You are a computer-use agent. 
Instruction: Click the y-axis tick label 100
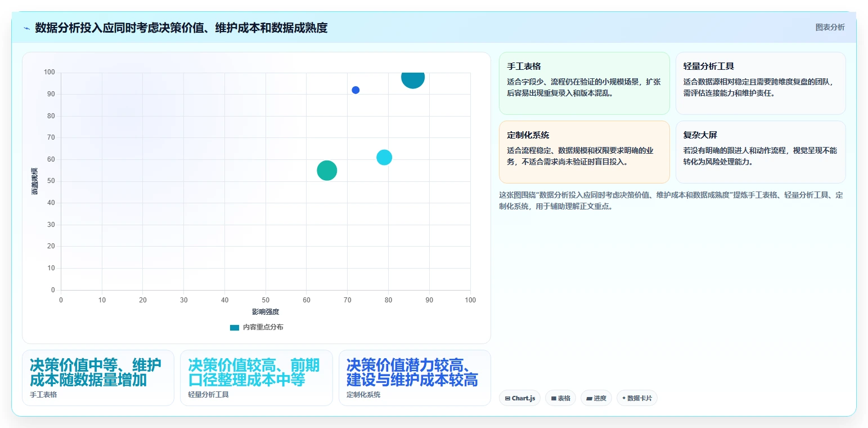pos(50,72)
